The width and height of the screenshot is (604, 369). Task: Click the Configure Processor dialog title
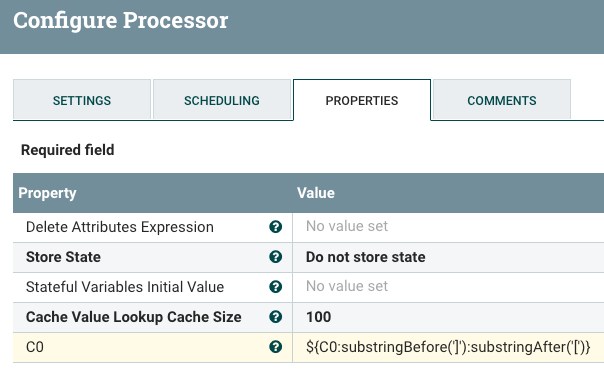(x=121, y=20)
